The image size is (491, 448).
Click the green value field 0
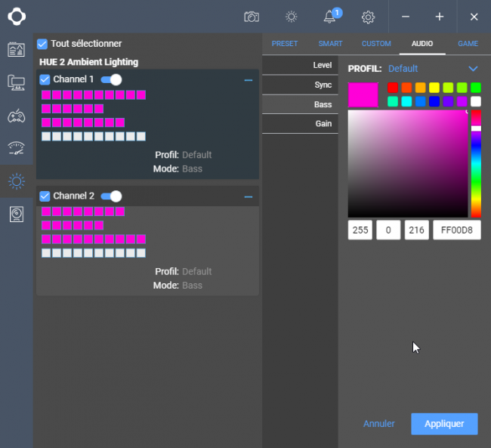coord(388,230)
